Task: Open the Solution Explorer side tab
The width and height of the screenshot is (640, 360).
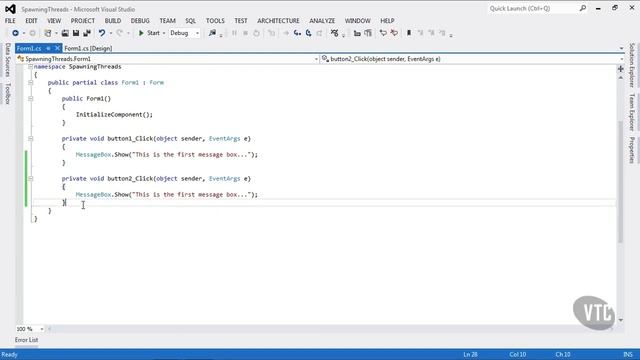Action: pyautogui.click(x=632, y=65)
